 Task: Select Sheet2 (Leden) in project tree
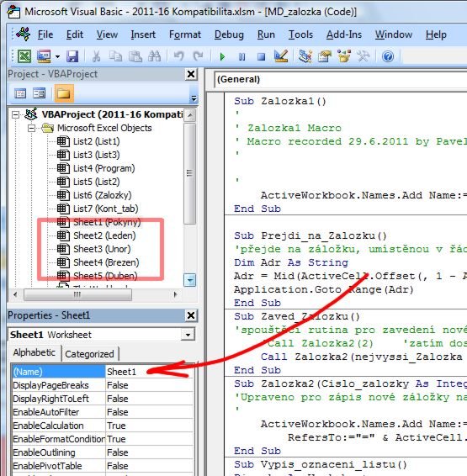tap(104, 235)
